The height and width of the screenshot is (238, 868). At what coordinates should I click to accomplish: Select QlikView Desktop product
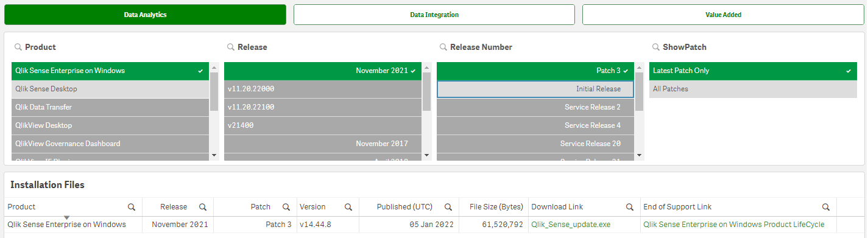pos(110,125)
